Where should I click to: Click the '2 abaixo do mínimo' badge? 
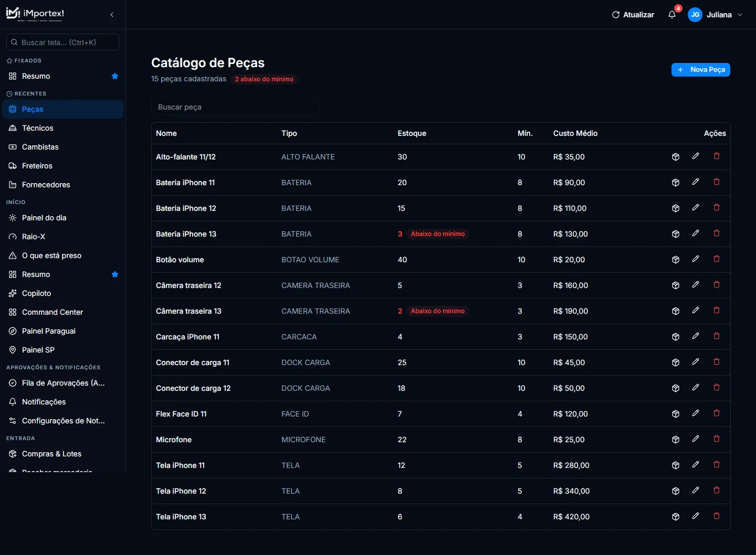[264, 79]
